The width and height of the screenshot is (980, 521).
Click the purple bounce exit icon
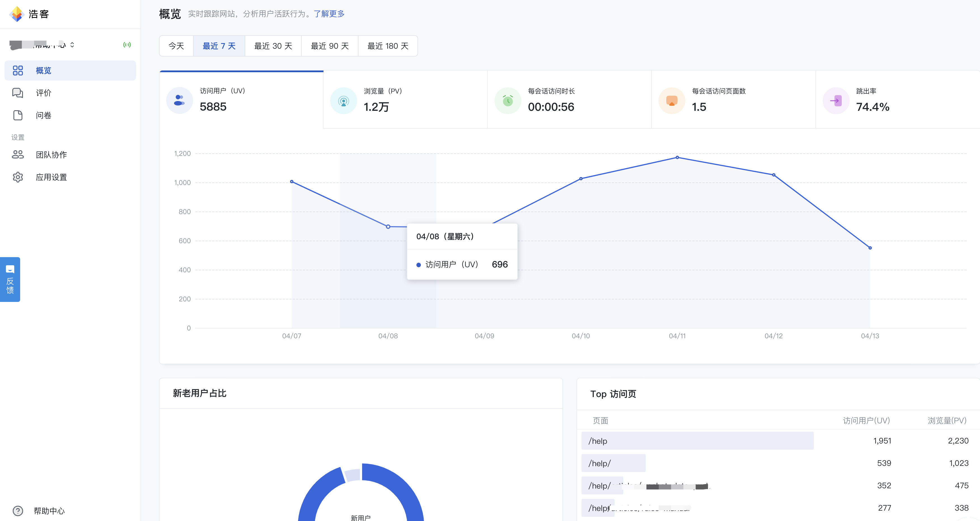(x=836, y=101)
